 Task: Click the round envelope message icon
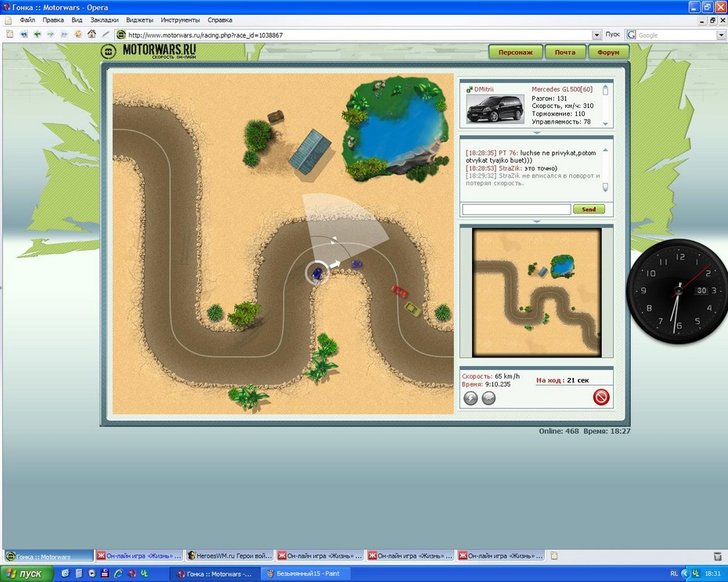coord(488,398)
